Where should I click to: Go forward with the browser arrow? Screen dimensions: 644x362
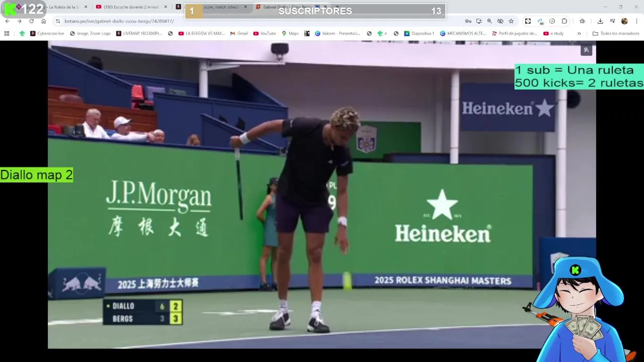click(20, 21)
